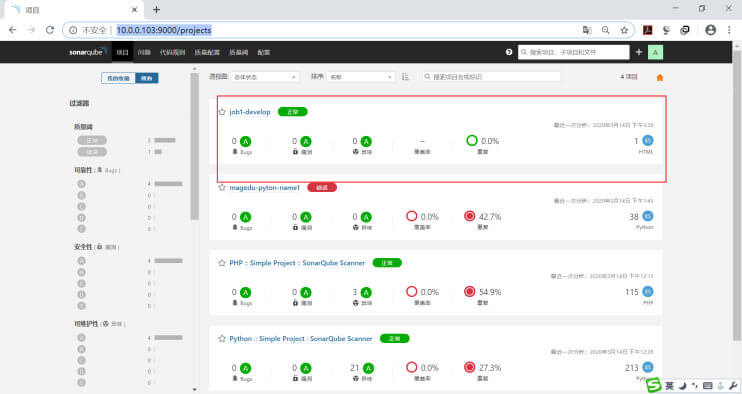742x394 pixels.
Task: Switch to the My Favorites toggle
Action: tap(118, 78)
